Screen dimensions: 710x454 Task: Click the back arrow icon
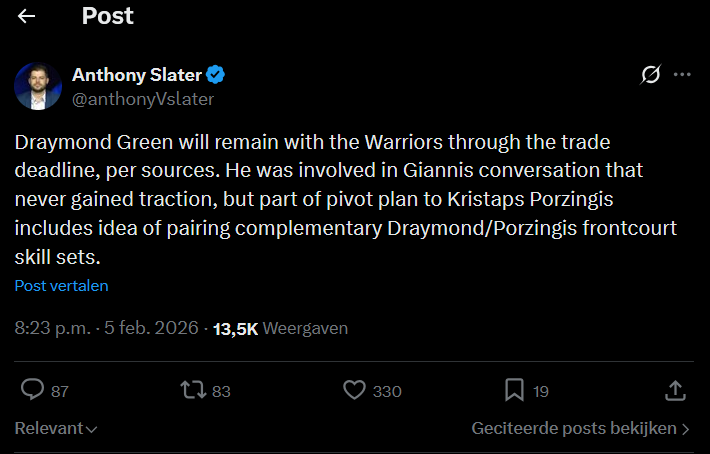click(27, 16)
